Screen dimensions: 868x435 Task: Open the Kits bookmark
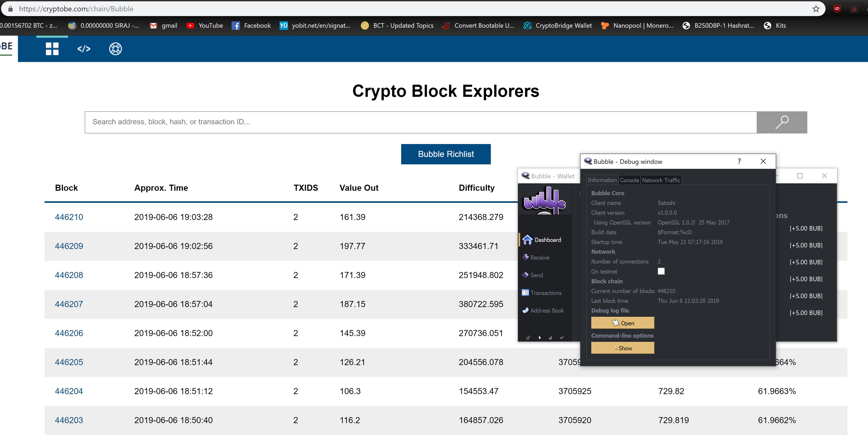coord(775,26)
